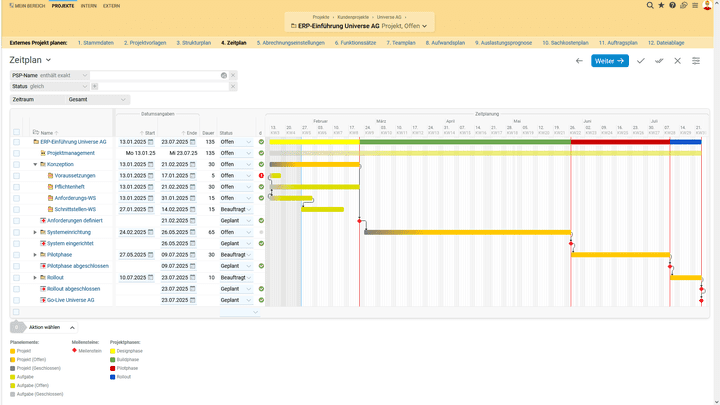The image size is (720, 405).
Task: Click the X cancel icon in toolbar
Action: (677, 61)
